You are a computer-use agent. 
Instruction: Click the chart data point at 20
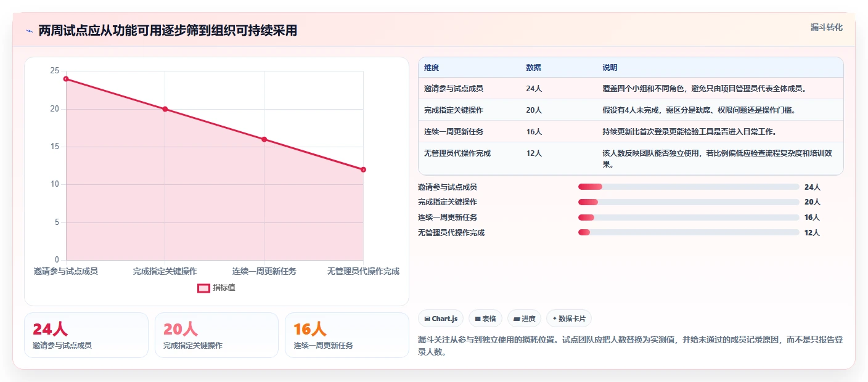click(x=165, y=109)
